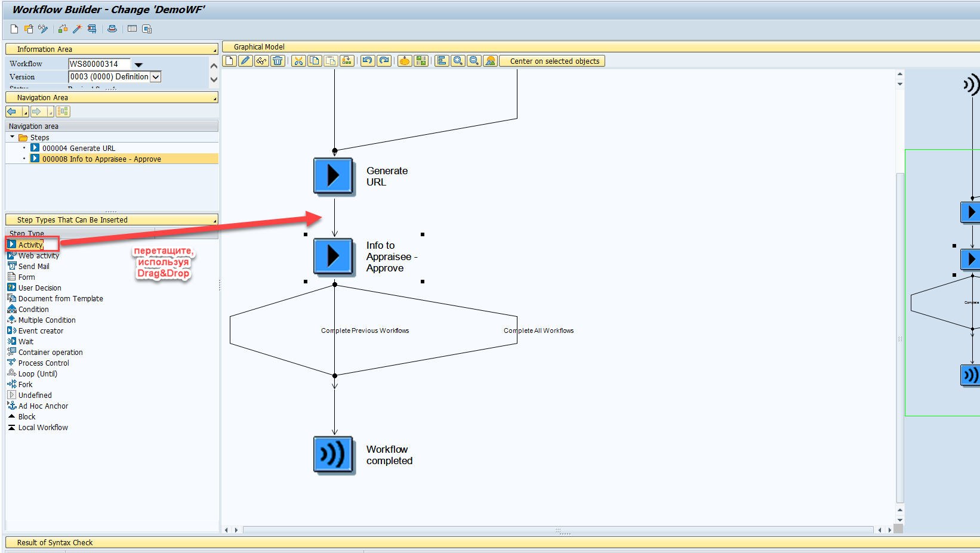The width and height of the screenshot is (980, 553).
Task: Click the Display step glasses icon
Action: click(x=261, y=61)
